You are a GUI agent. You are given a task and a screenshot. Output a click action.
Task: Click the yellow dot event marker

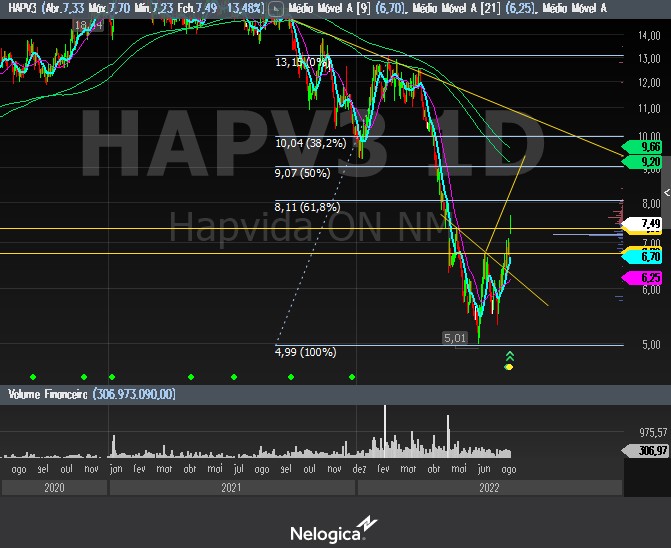tap(509, 367)
